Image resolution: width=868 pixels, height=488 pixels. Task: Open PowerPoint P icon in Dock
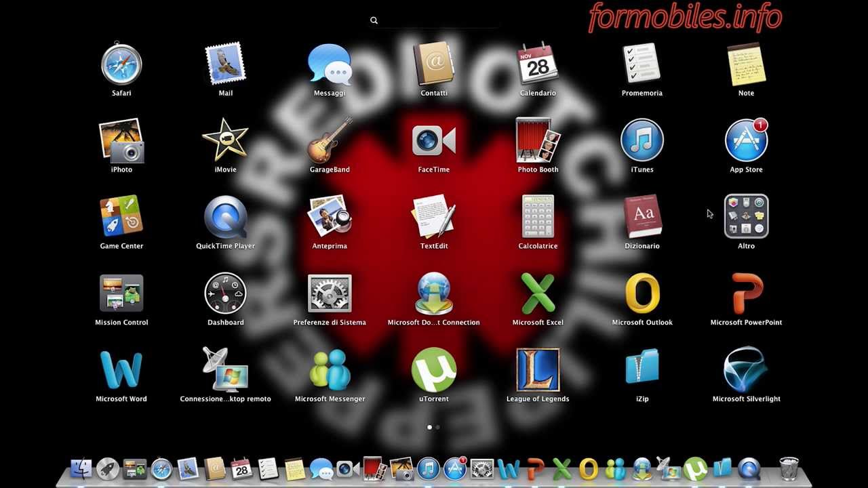tap(535, 469)
